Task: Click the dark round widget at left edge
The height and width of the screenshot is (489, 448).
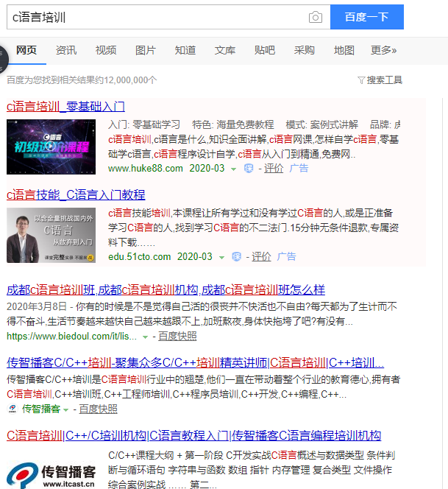Action: pyautogui.click(x=4, y=59)
